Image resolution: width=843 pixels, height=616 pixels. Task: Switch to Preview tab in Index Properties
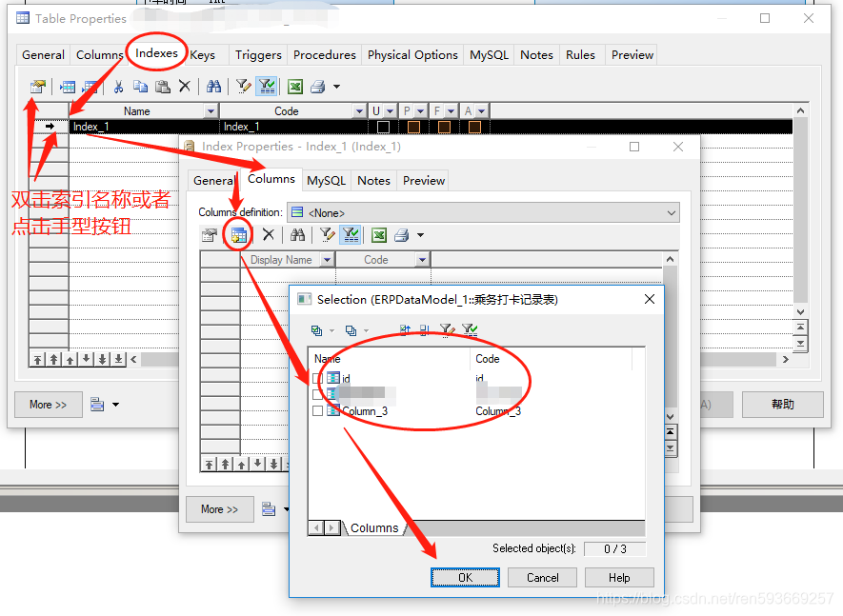pos(424,181)
